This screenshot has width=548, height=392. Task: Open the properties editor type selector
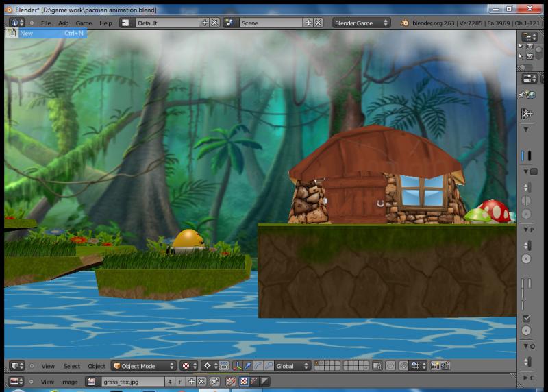(x=530, y=78)
